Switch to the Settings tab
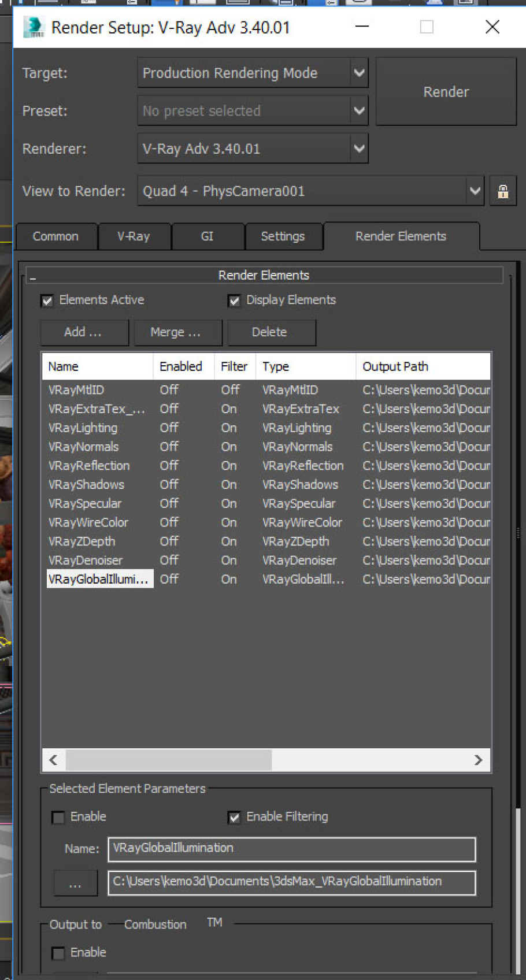 [x=283, y=236]
